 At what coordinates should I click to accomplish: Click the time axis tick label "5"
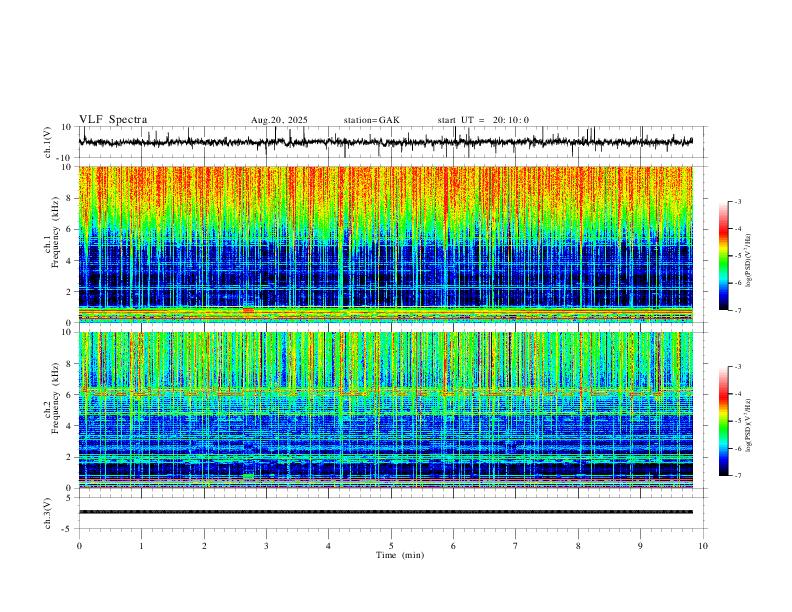(x=391, y=546)
